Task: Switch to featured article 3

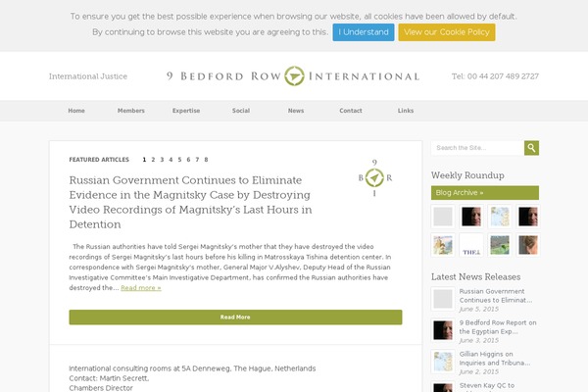Action: (162, 160)
